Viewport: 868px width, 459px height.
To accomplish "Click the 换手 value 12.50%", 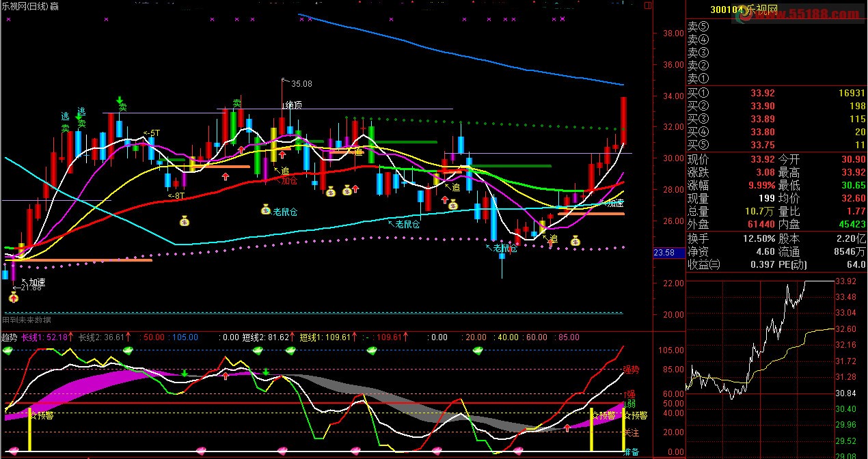I will coord(759,238).
